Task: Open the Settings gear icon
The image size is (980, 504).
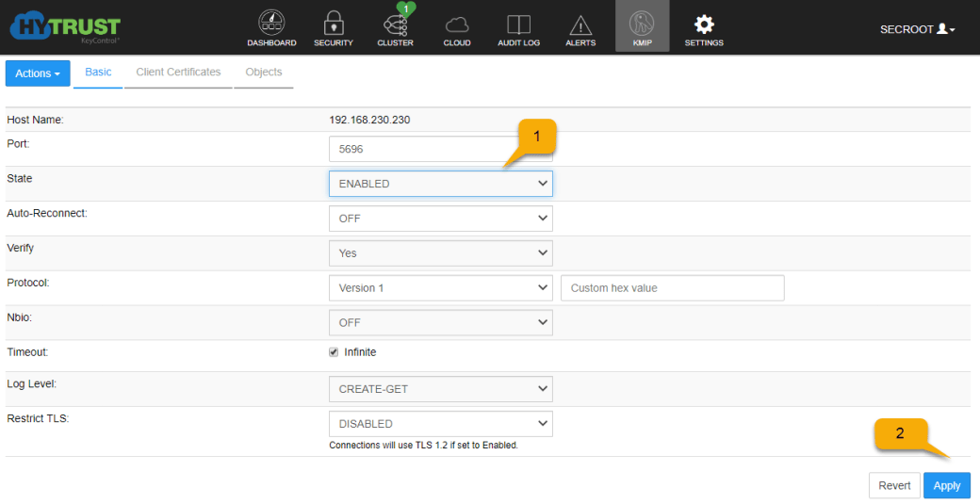Action: click(703, 24)
